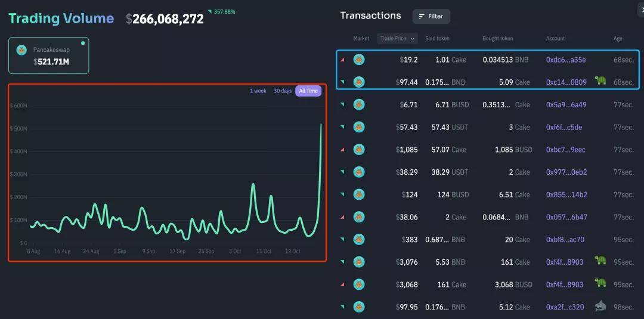Click the Pancakeswap logo in the volume card
The height and width of the screenshot is (319, 644).
[22, 50]
